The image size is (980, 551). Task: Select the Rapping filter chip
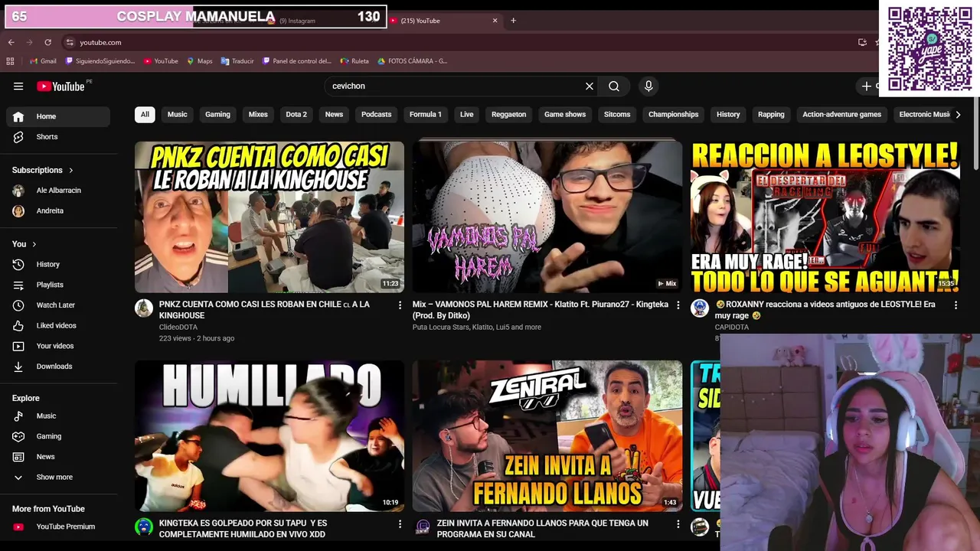pos(771,115)
